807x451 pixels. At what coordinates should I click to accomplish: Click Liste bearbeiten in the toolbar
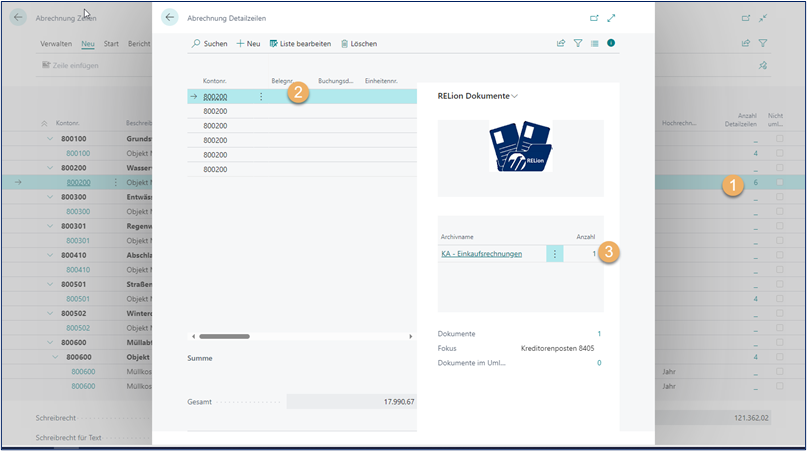[300, 44]
